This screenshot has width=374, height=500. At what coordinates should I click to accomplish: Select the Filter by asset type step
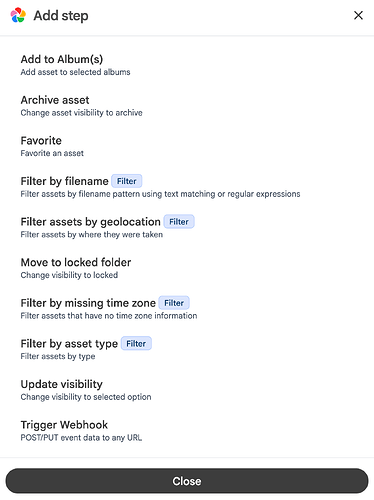pyautogui.click(x=187, y=350)
